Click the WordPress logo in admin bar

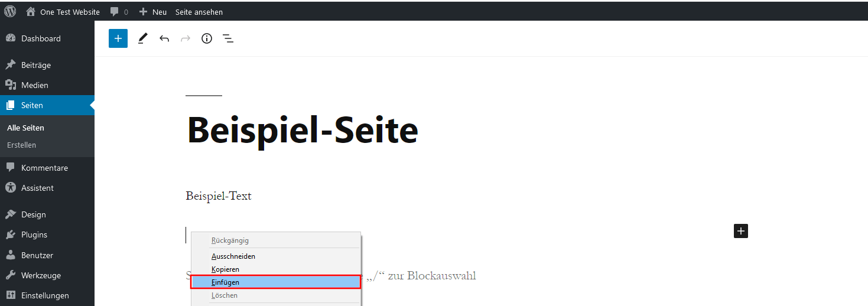click(x=10, y=11)
